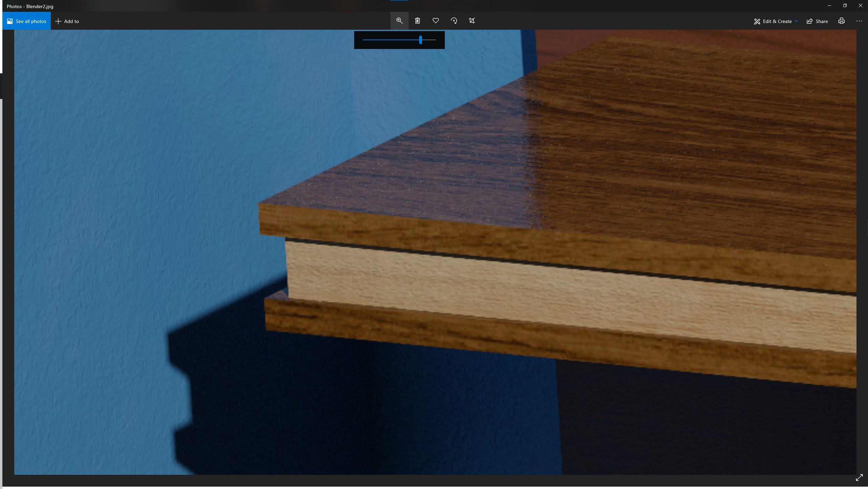The image size is (868, 489).
Task: Favorite the photo with the heart icon
Action: tap(435, 21)
